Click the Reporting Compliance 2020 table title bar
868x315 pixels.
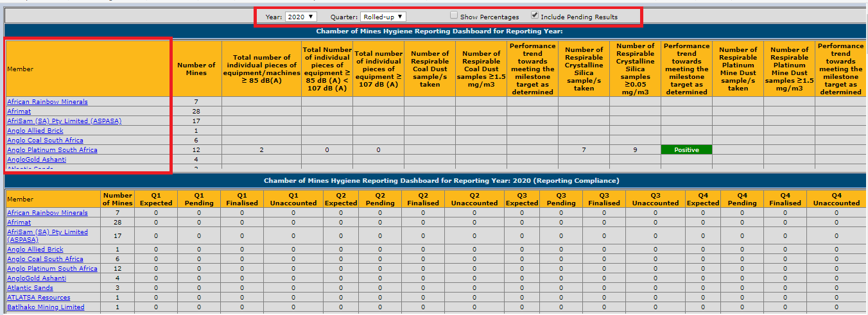click(436, 181)
